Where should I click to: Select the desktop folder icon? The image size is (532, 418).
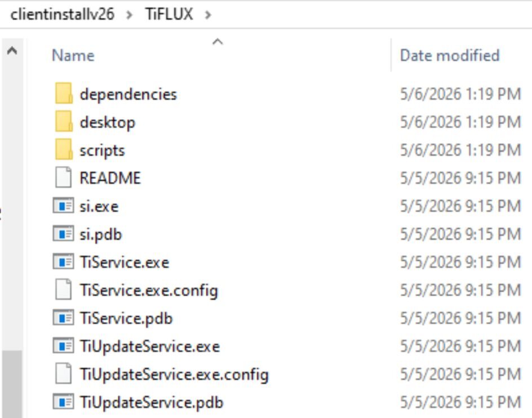[64, 122]
